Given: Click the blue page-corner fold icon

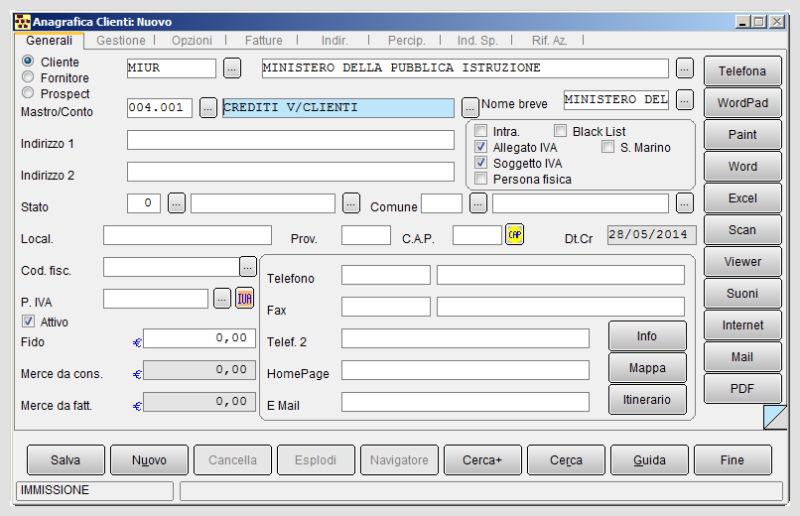Looking at the screenshot, I should [775, 417].
